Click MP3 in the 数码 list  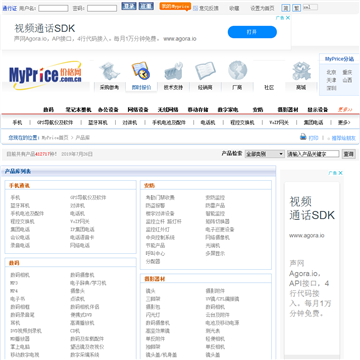pyautogui.click(x=14, y=283)
